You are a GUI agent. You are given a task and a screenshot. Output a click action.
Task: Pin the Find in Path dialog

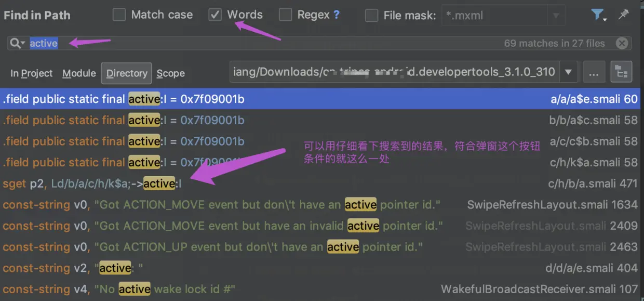click(x=623, y=15)
